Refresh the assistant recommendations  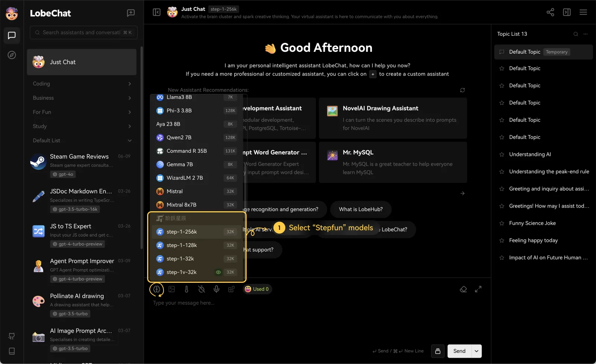click(462, 90)
